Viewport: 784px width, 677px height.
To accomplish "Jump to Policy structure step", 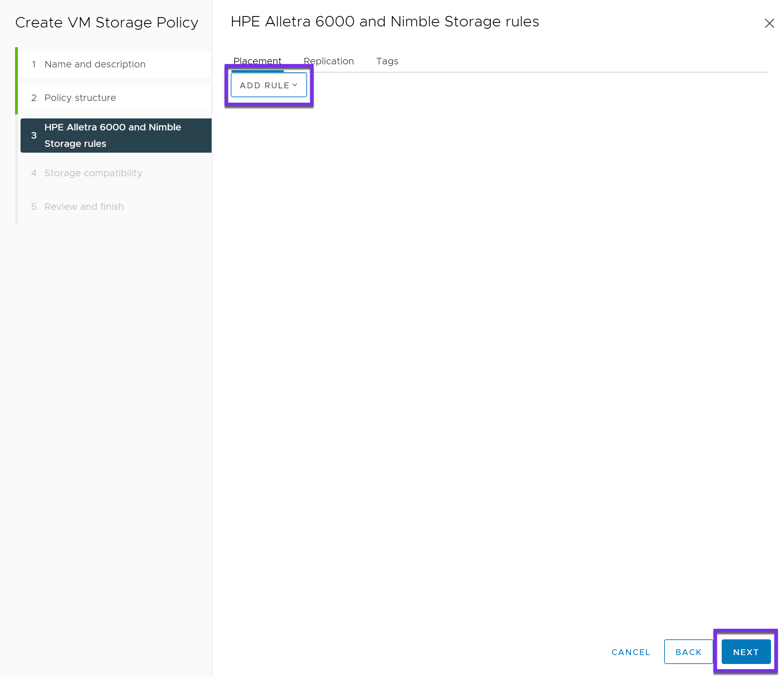I will [x=80, y=98].
